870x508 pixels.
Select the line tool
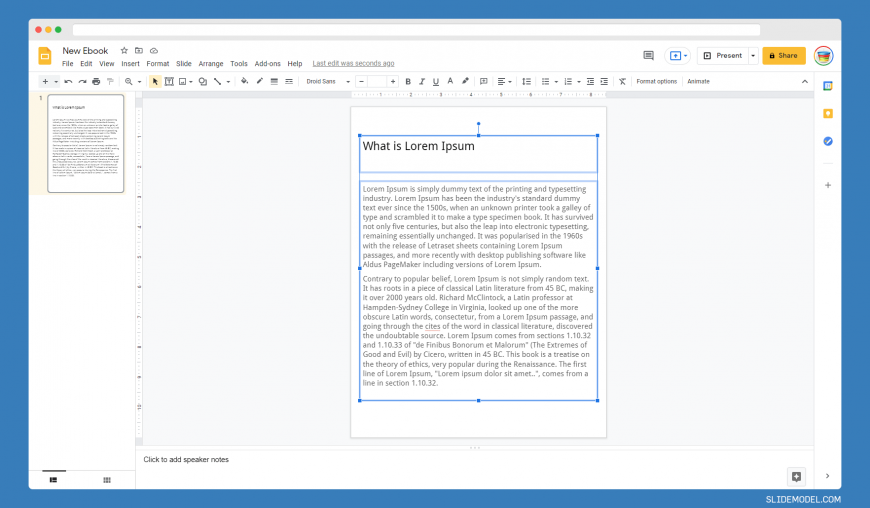pos(218,82)
